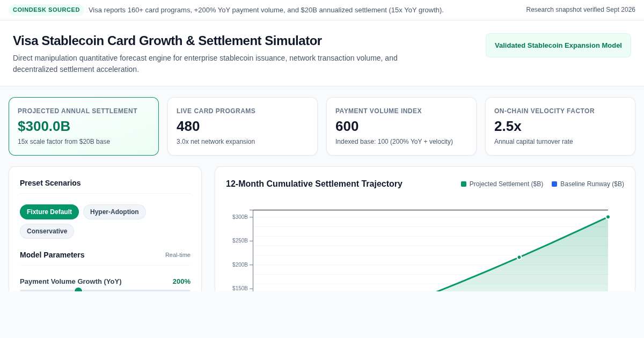This screenshot has width=644, height=338.
Task: Choose the Conservative preset scenario
Action: tap(47, 231)
